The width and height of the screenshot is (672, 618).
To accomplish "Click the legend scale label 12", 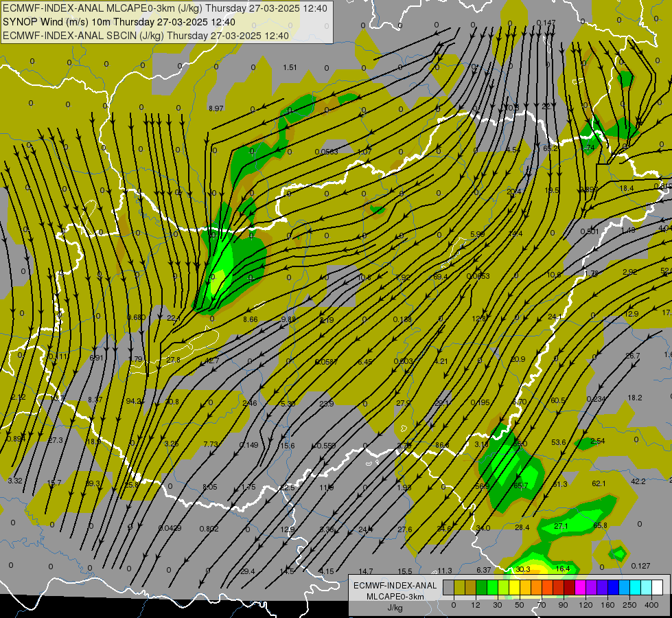I will [x=476, y=605].
